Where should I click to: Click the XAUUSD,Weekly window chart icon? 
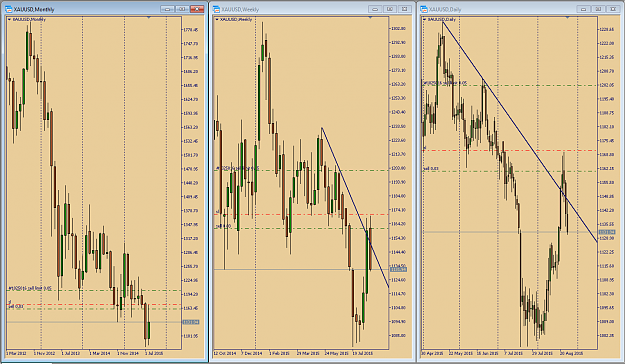216,9
